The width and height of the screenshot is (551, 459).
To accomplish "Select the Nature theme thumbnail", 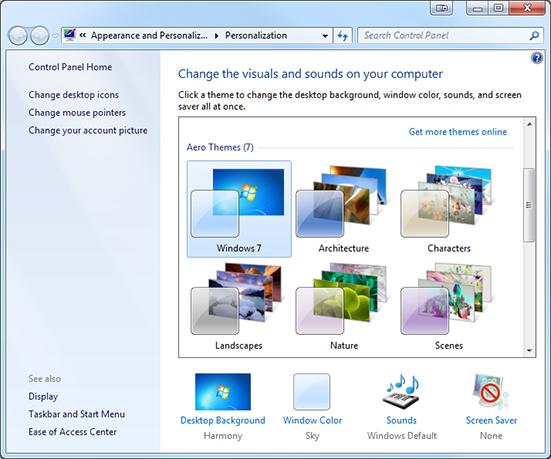I will point(344,306).
